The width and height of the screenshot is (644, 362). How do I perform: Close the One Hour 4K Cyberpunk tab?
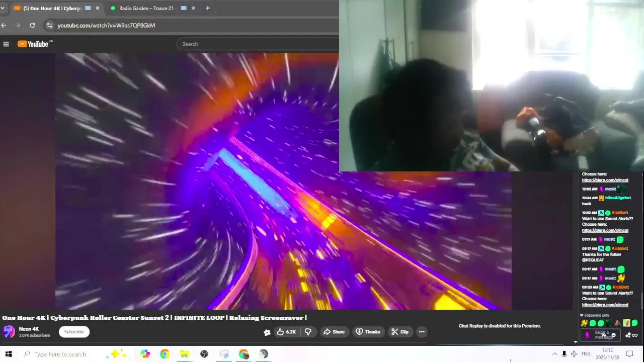(98, 8)
